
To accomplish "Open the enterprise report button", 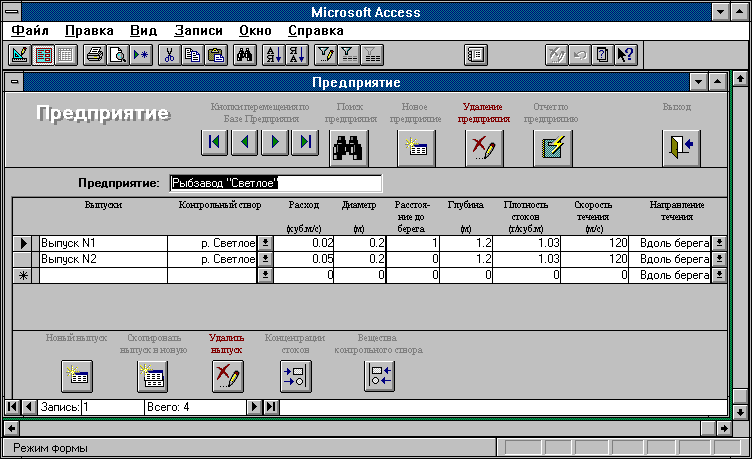I will click(553, 147).
